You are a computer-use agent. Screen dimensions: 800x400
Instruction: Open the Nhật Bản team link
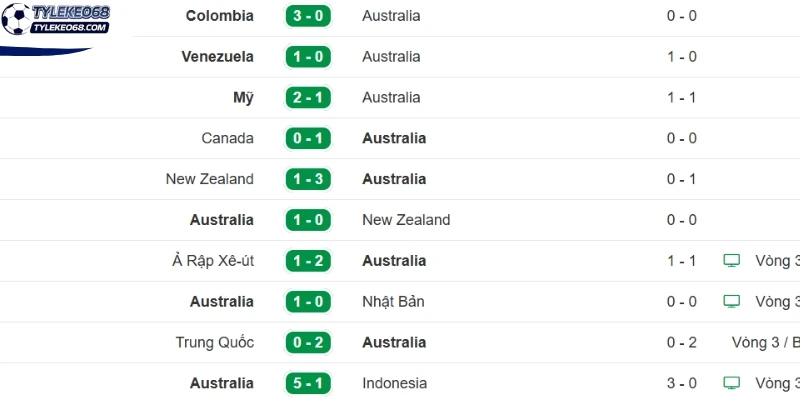click(393, 302)
